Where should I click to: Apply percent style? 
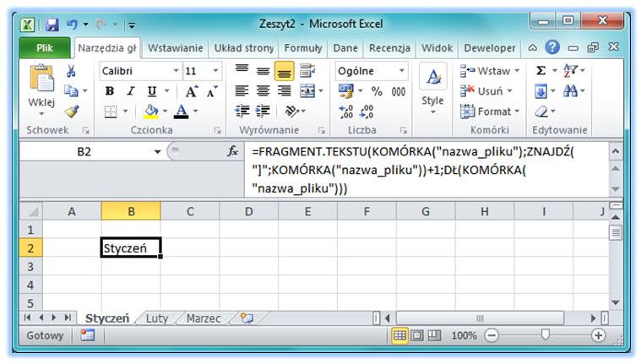(x=377, y=91)
